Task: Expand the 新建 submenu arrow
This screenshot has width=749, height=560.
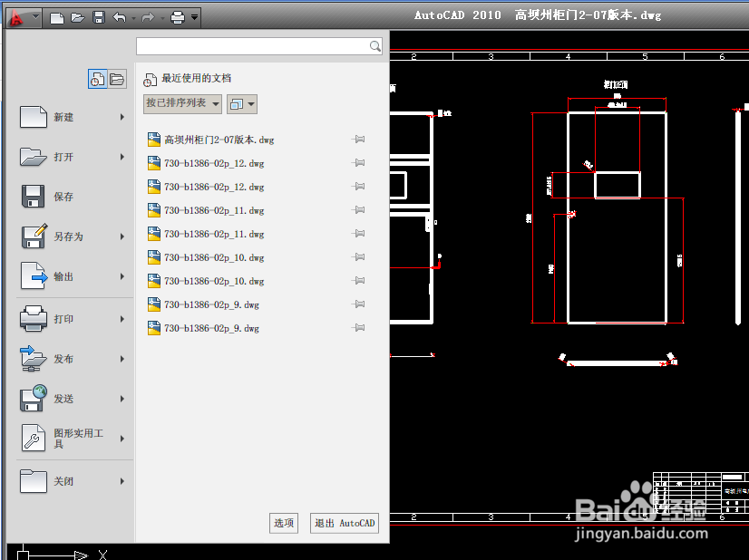Action: coord(122,117)
